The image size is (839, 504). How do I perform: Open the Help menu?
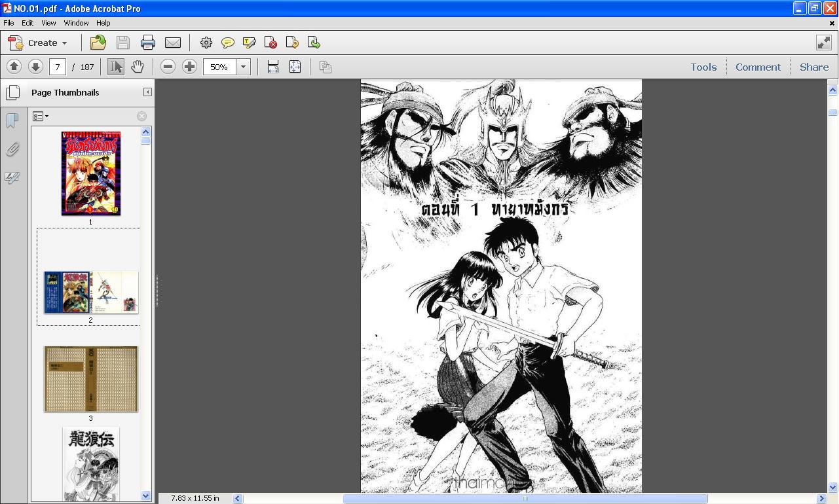[x=103, y=23]
